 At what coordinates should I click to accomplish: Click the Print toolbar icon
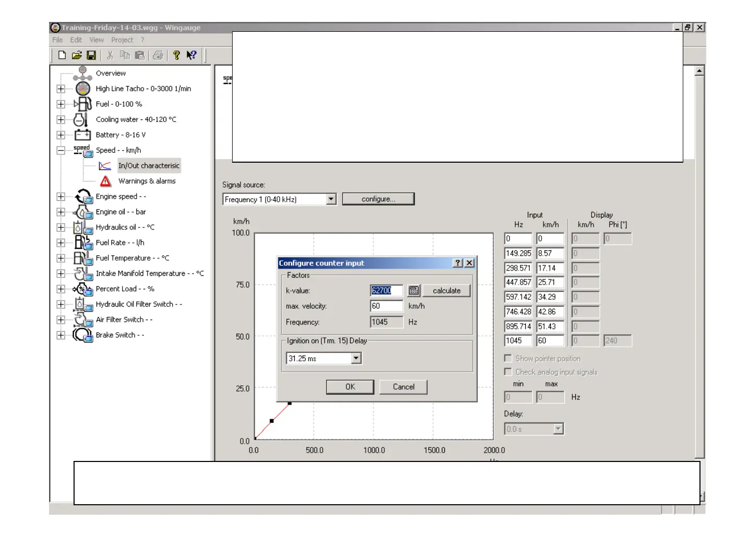click(x=158, y=55)
